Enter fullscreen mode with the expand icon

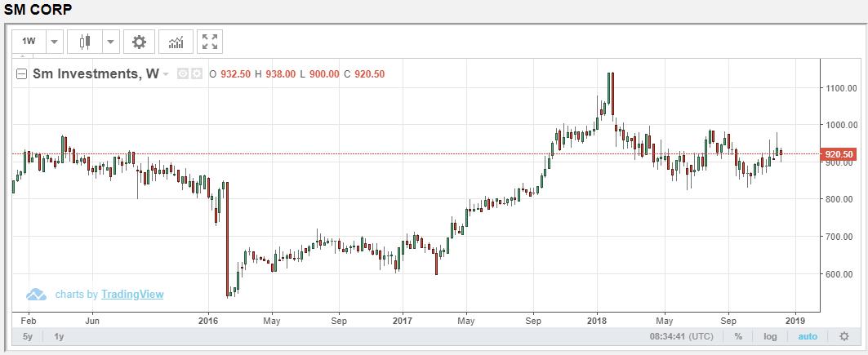pos(210,42)
